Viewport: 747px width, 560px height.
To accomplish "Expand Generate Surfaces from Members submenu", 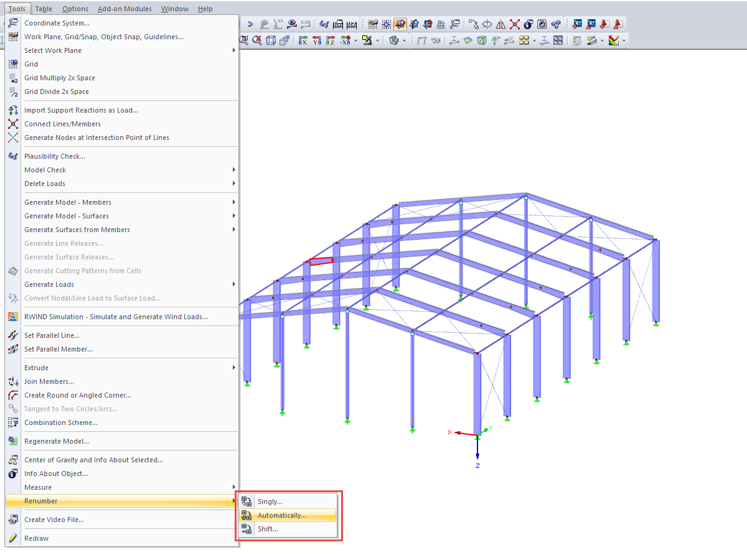I will [121, 230].
